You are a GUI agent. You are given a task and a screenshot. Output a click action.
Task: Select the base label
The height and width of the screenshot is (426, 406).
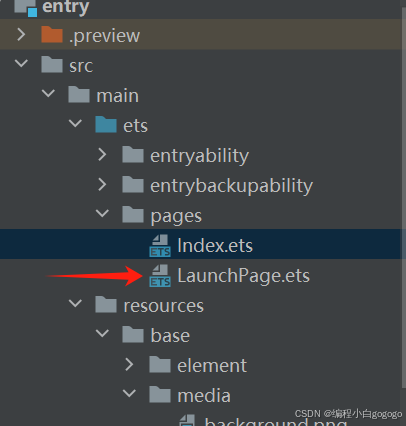coord(170,335)
